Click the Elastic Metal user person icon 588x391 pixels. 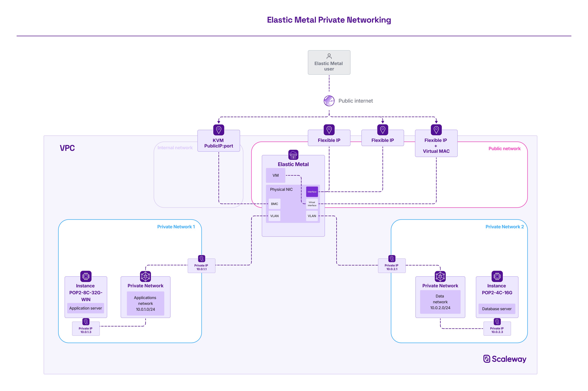pos(329,56)
